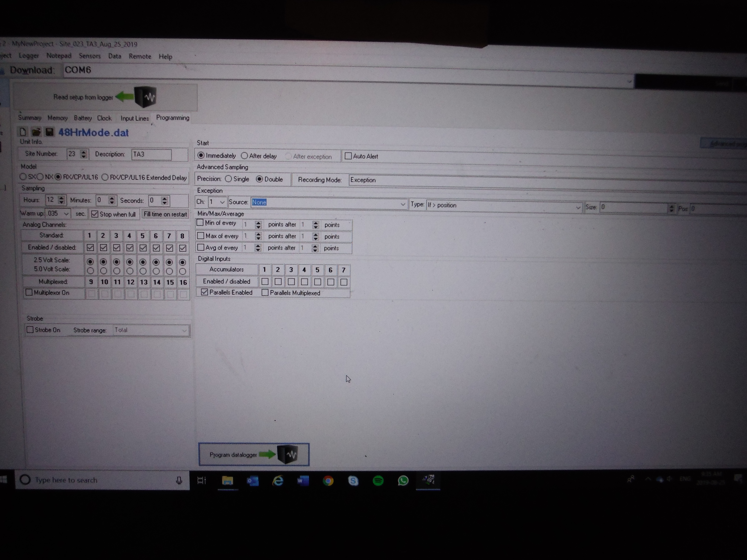Open File Explorer from the taskbar
This screenshot has height=560, width=747.
[x=228, y=480]
